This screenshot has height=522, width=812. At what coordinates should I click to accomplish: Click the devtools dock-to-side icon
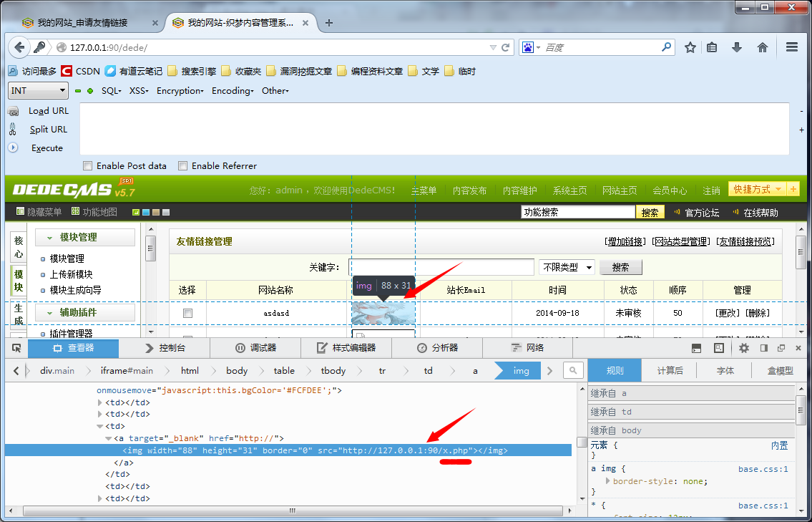764,348
